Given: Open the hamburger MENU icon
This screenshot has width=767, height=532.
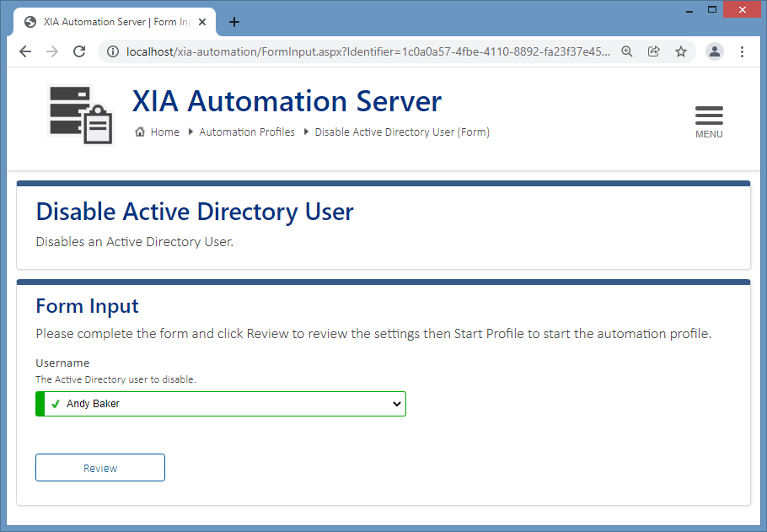Looking at the screenshot, I should pyautogui.click(x=709, y=115).
